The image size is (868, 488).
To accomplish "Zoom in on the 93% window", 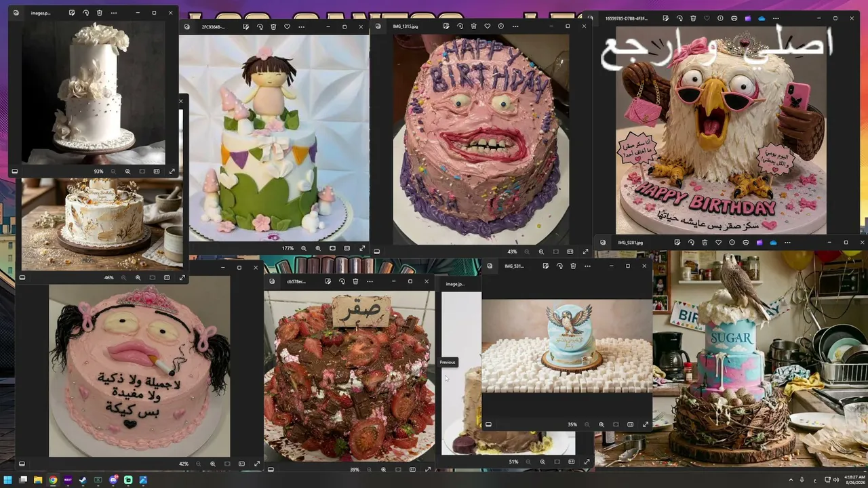I will [128, 171].
